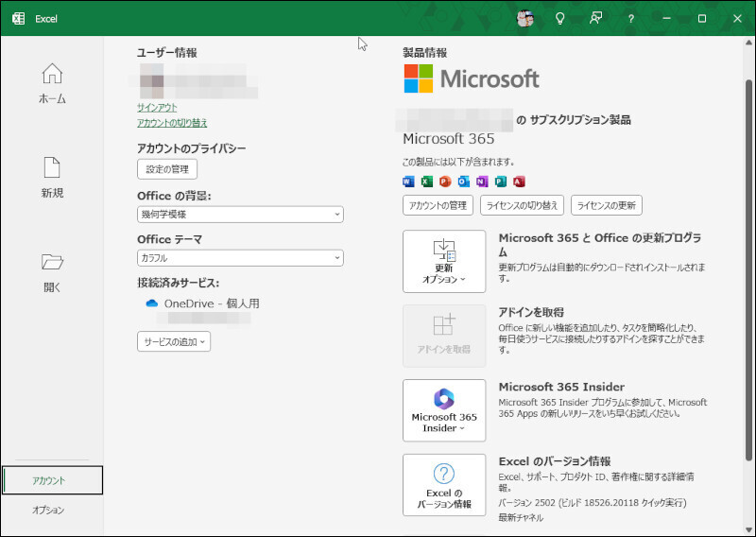Click the scrollbar up arrow
Screen dimensions: 756x537
748,43
